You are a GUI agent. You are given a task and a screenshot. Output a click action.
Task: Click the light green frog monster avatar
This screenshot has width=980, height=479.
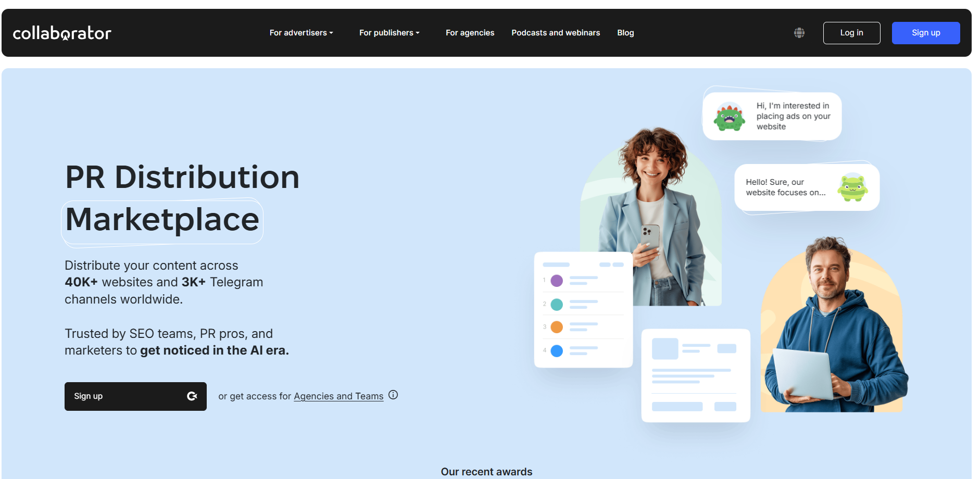point(853,187)
